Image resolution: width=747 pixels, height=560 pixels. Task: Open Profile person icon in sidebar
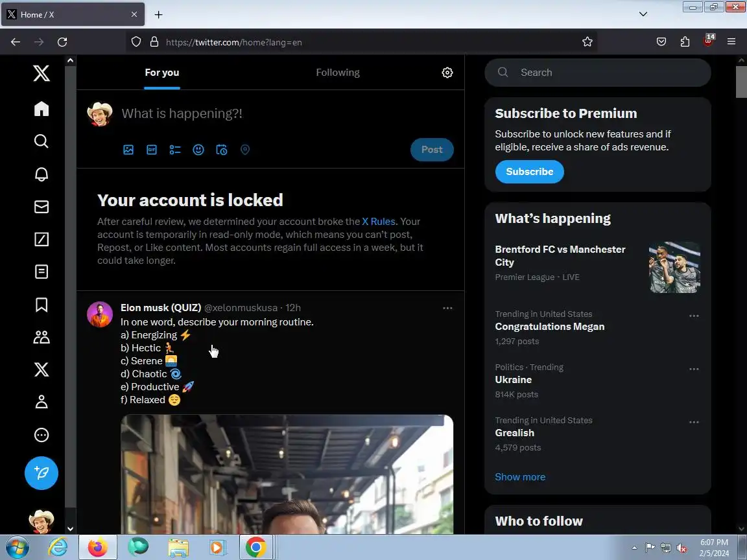point(41,402)
